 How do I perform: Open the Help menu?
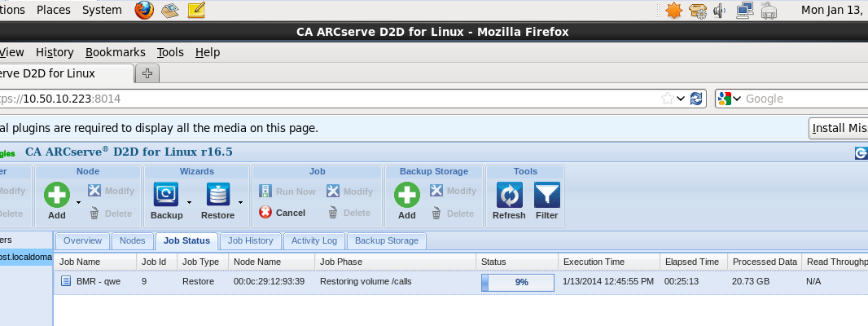tap(208, 52)
